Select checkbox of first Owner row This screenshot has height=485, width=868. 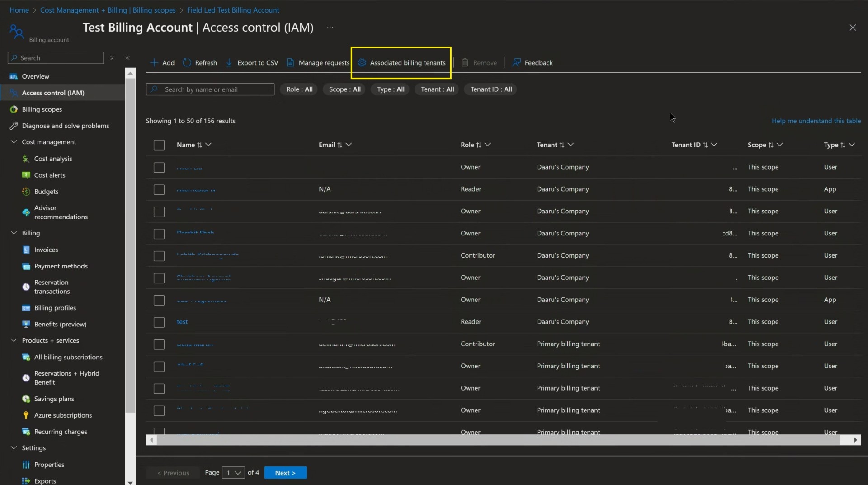coord(159,167)
